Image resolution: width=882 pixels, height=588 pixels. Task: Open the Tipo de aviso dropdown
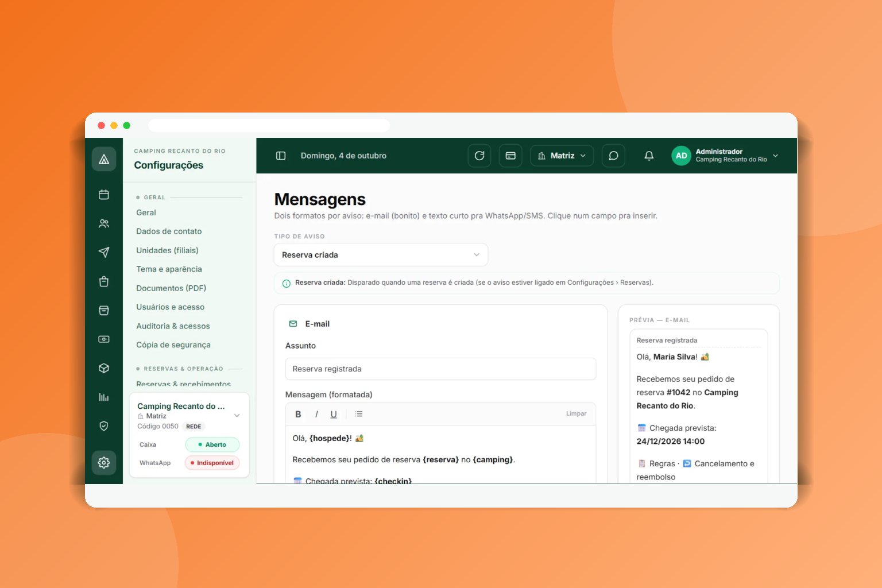[381, 255]
